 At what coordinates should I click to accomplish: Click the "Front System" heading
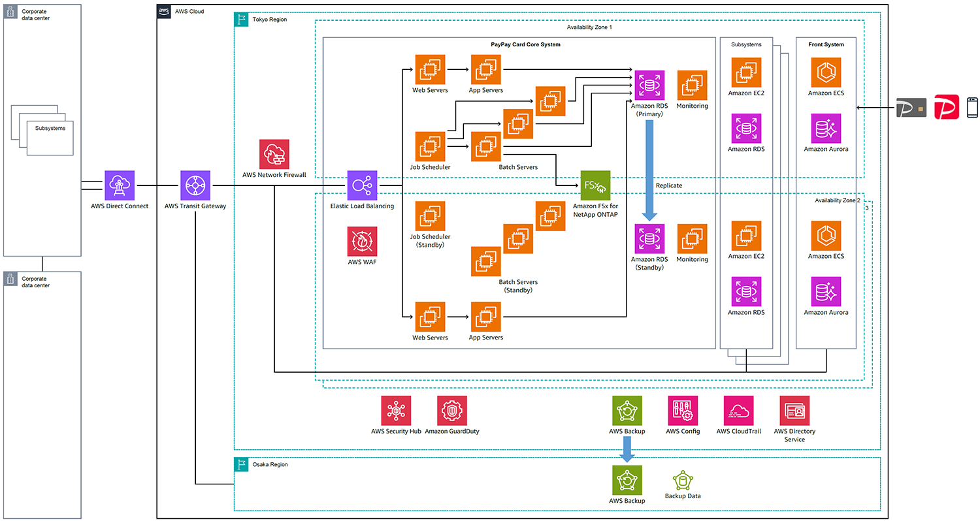coord(826,44)
